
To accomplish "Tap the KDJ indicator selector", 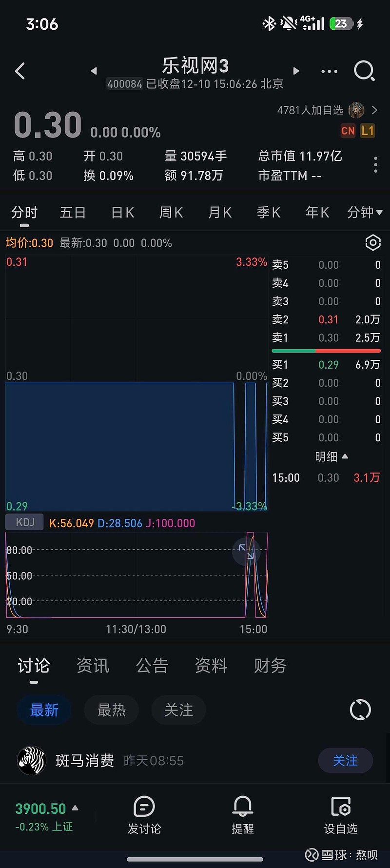I will point(25,522).
